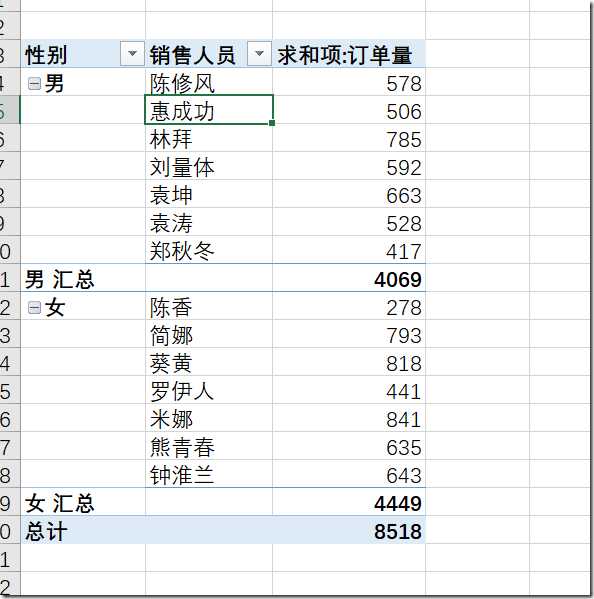
Task: Select cell 罗伊人
Action: [x=209, y=390]
